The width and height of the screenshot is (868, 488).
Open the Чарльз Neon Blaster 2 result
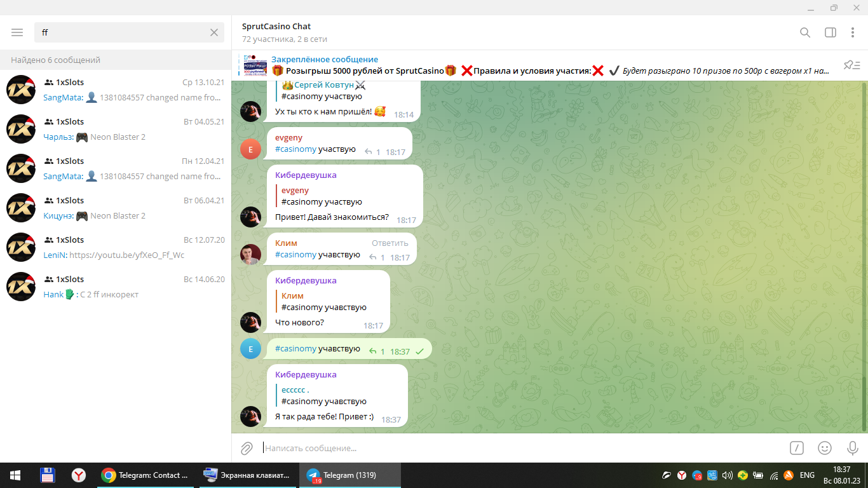tap(116, 129)
